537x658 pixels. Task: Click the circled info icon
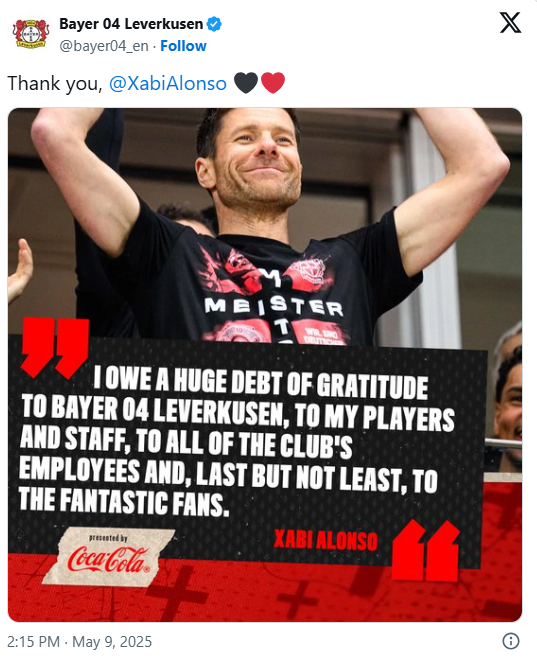coord(511,641)
